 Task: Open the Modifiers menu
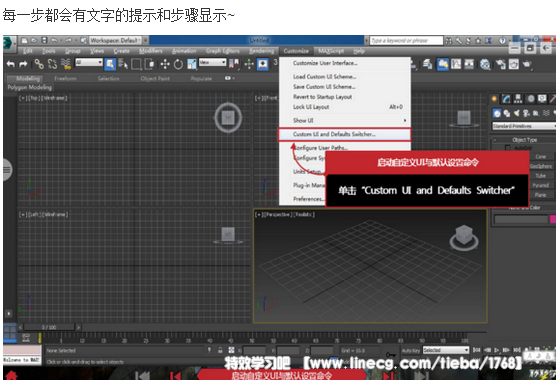[x=151, y=51]
